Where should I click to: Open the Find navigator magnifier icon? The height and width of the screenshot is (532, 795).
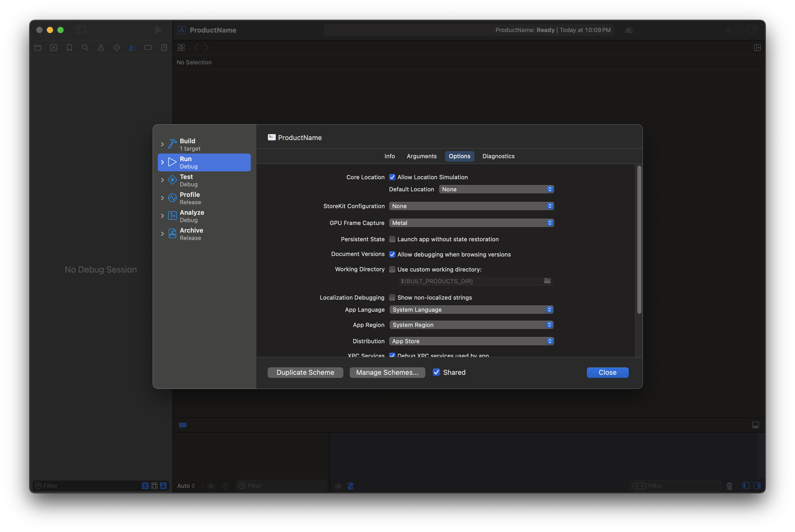coord(85,48)
